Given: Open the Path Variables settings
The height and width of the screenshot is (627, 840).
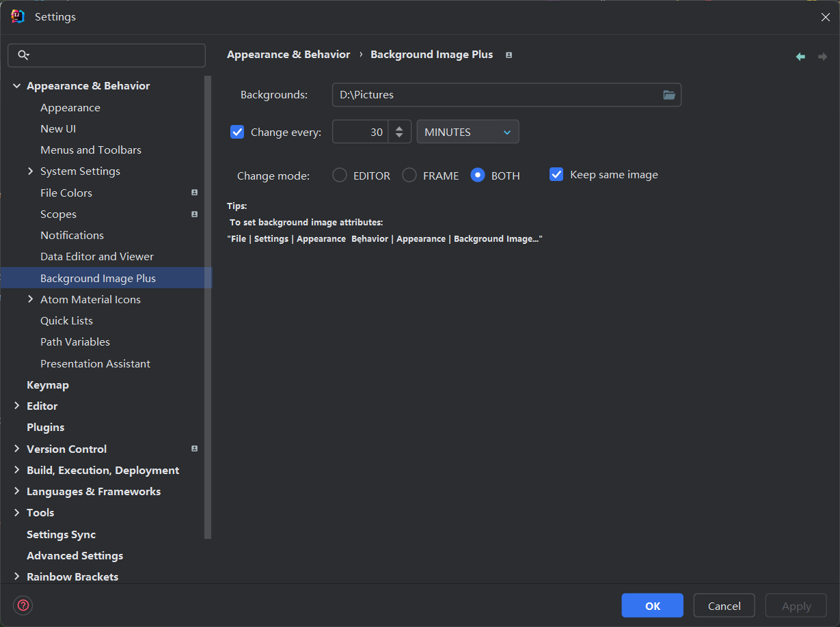Looking at the screenshot, I should (75, 342).
